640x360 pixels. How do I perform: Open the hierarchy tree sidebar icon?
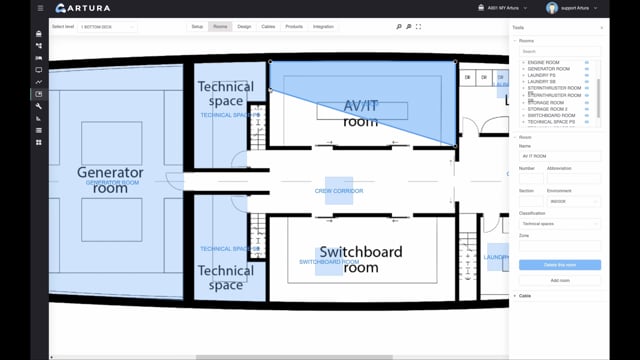(39, 46)
